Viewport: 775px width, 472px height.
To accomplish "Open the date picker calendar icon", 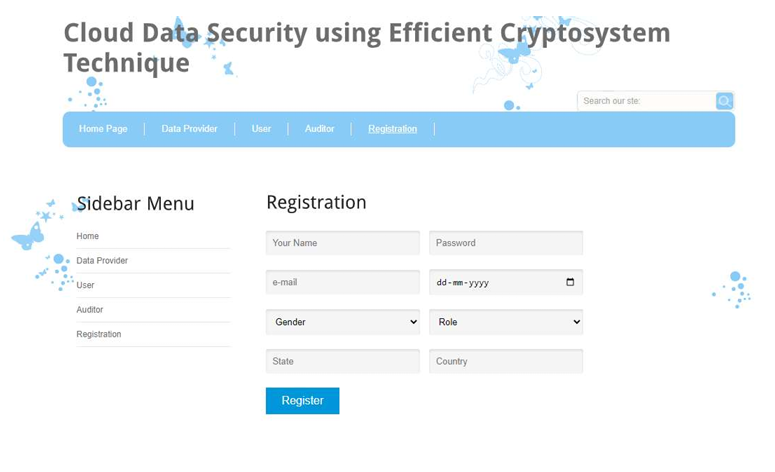I will click(570, 282).
